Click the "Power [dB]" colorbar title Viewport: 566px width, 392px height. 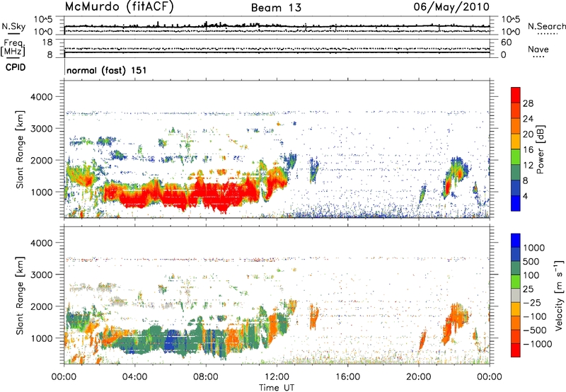541,149
